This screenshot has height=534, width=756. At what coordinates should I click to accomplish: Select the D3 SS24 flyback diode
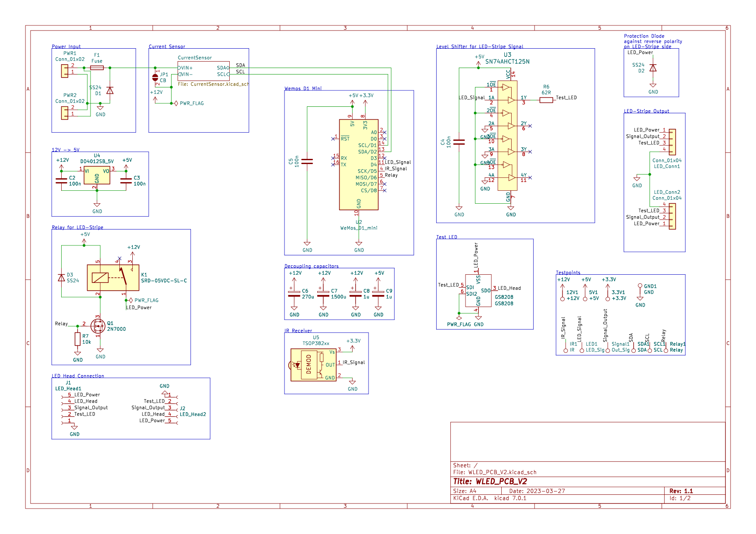(62, 278)
